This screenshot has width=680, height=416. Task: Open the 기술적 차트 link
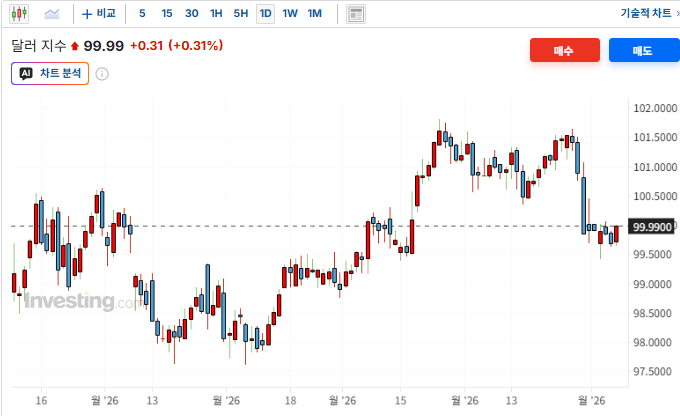click(646, 13)
